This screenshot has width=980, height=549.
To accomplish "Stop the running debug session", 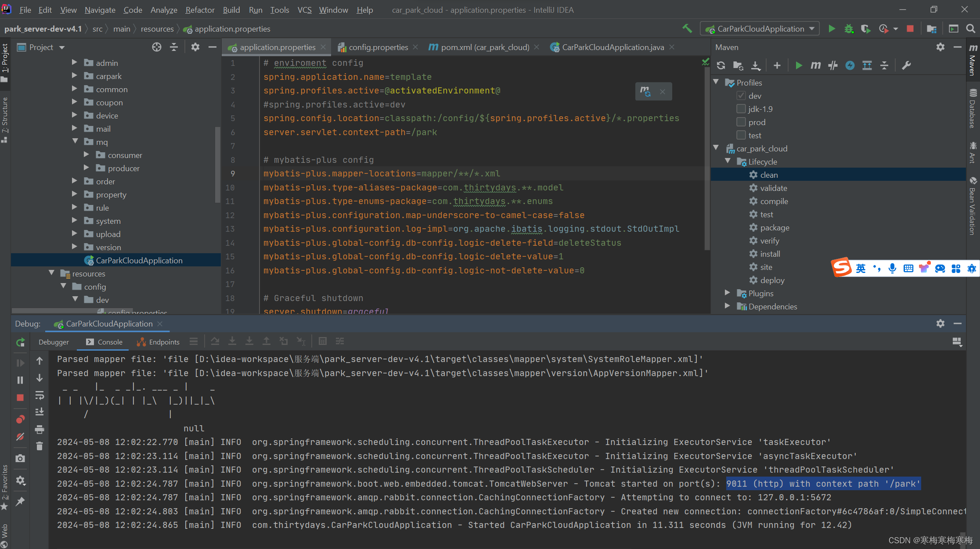I will [x=20, y=397].
